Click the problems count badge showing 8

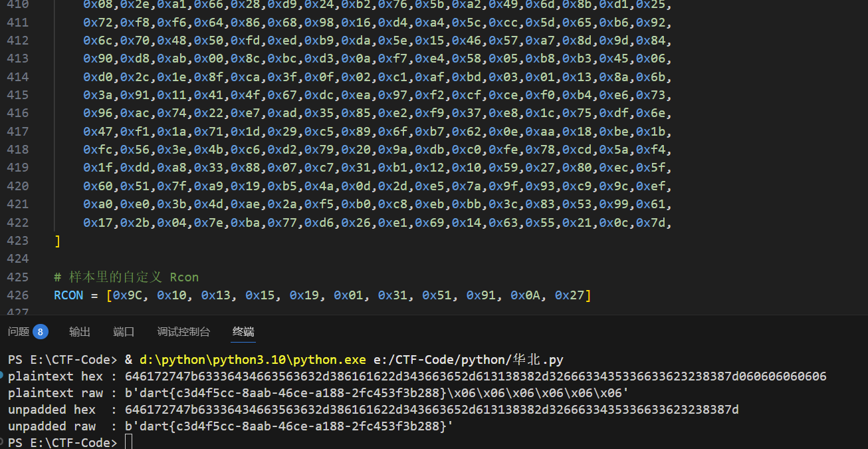pyautogui.click(x=41, y=331)
